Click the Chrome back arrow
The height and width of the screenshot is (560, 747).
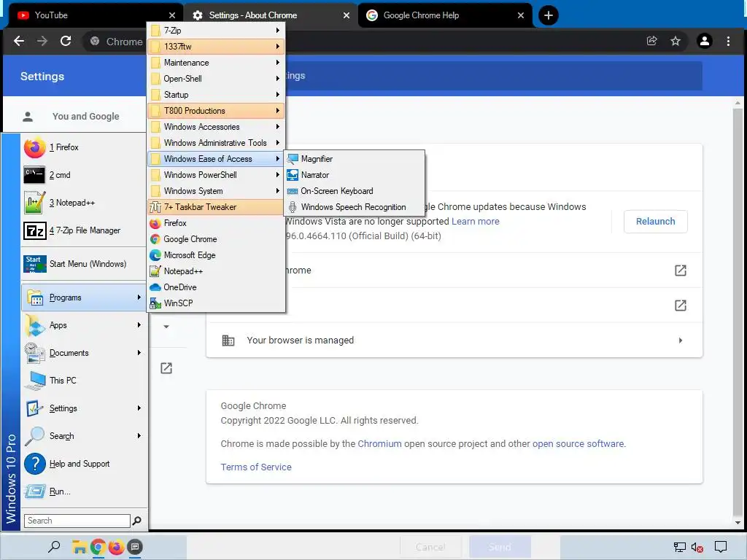coord(19,42)
